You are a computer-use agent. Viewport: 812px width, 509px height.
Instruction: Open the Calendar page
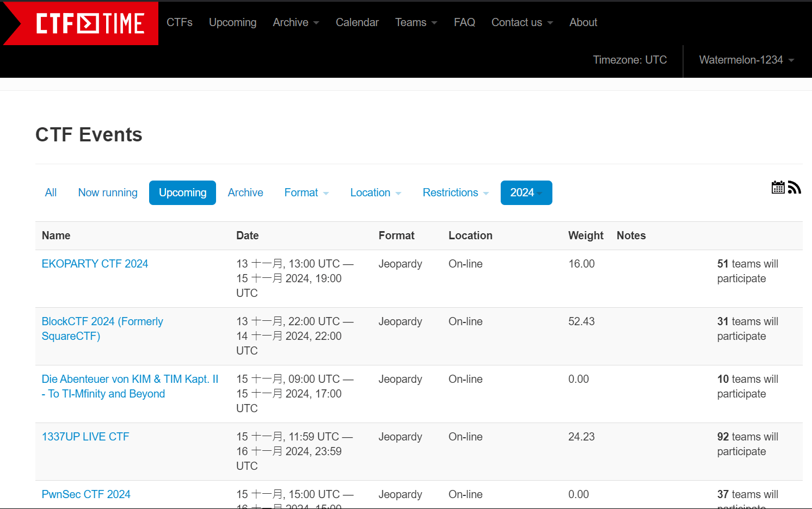[357, 22]
